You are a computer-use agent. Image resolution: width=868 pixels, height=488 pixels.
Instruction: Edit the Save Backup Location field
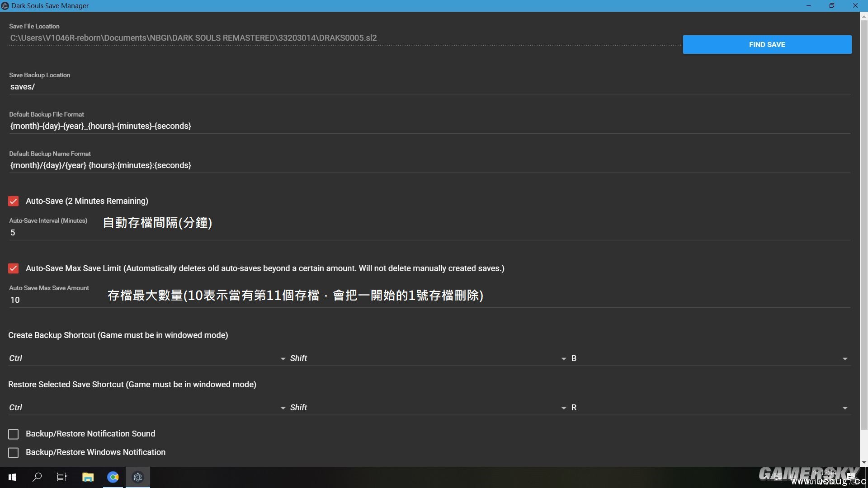coord(429,87)
